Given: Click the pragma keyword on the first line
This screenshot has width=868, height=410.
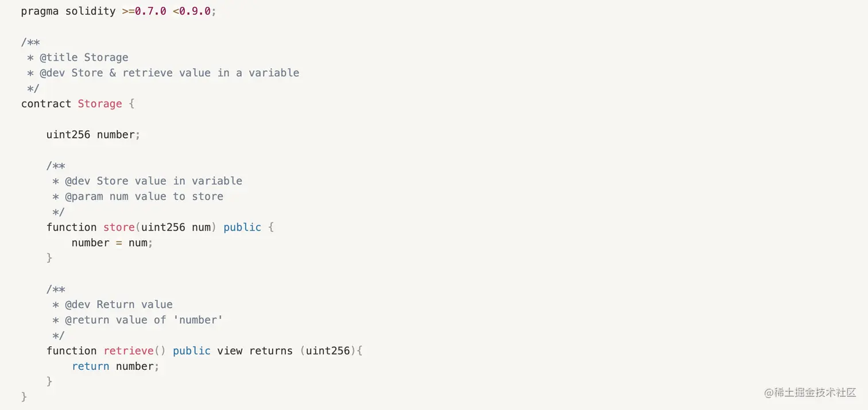Looking at the screenshot, I should pyautogui.click(x=40, y=11).
